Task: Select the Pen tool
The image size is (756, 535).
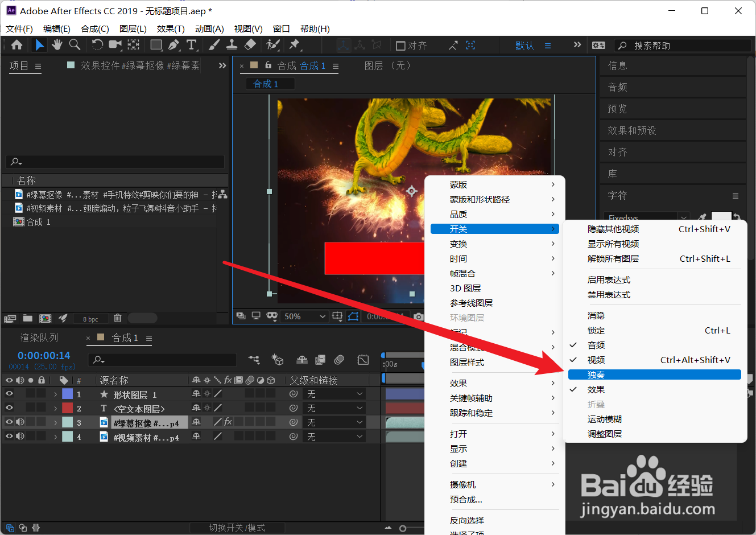Action: pyautogui.click(x=174, y=45)
